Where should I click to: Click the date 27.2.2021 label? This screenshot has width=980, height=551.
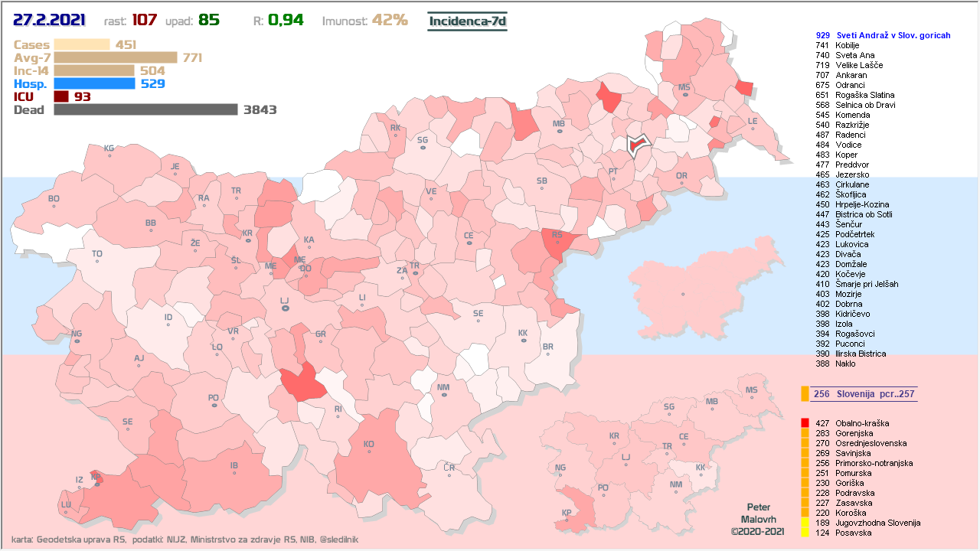(x=49, y=20)
